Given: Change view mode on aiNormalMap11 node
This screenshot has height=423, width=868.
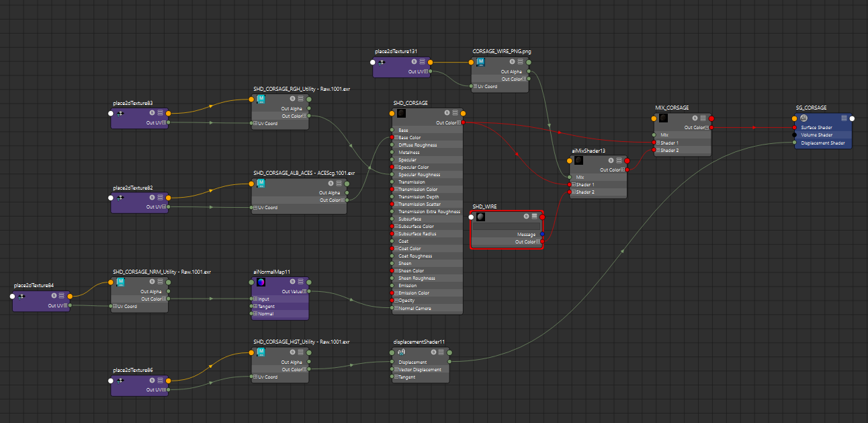Looking at the screenshot, I should click(302, 282).
